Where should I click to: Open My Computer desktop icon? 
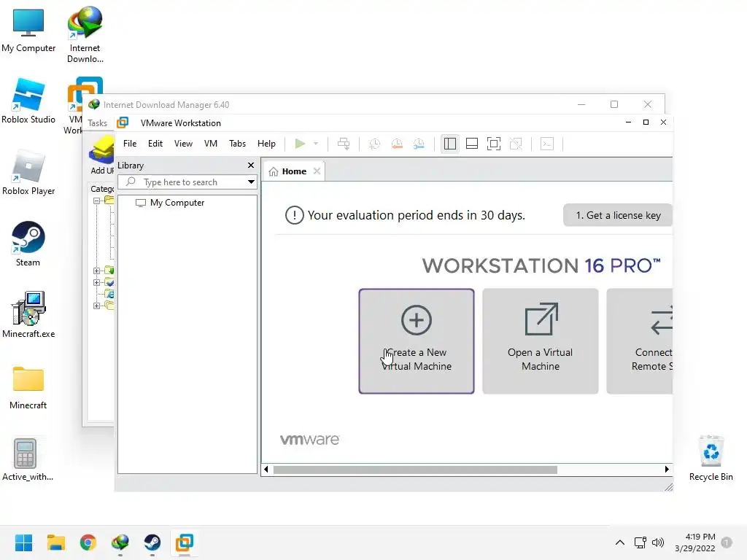point(28,31)
